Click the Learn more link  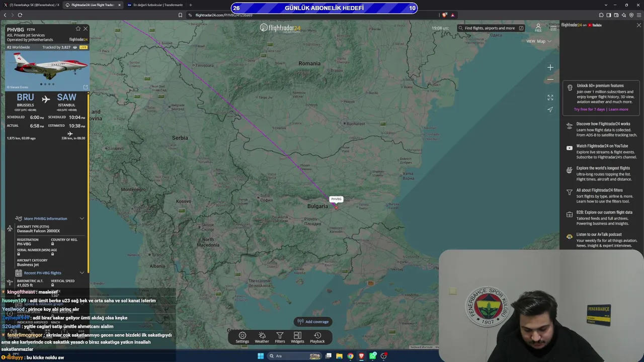click(618, 109)
